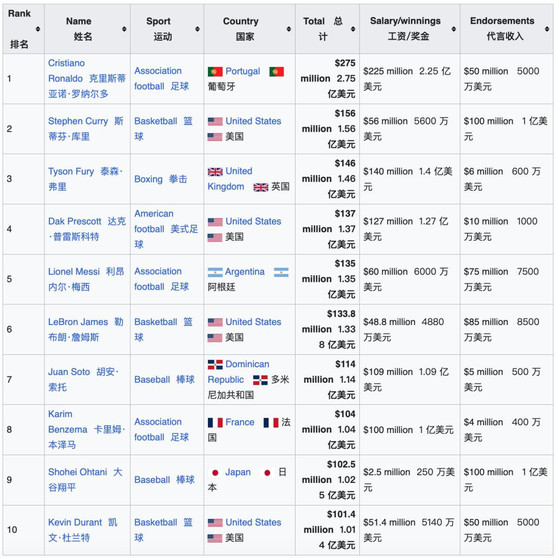Click the Dominican Republic flag icon
Screen dimensions: 556x558
[215, 364]
